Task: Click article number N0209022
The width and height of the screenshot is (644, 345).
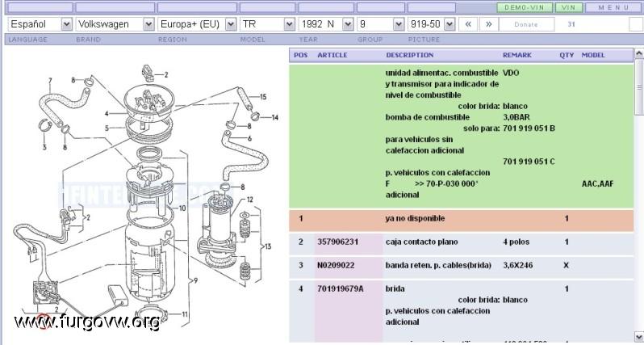Action: (336, 265)
